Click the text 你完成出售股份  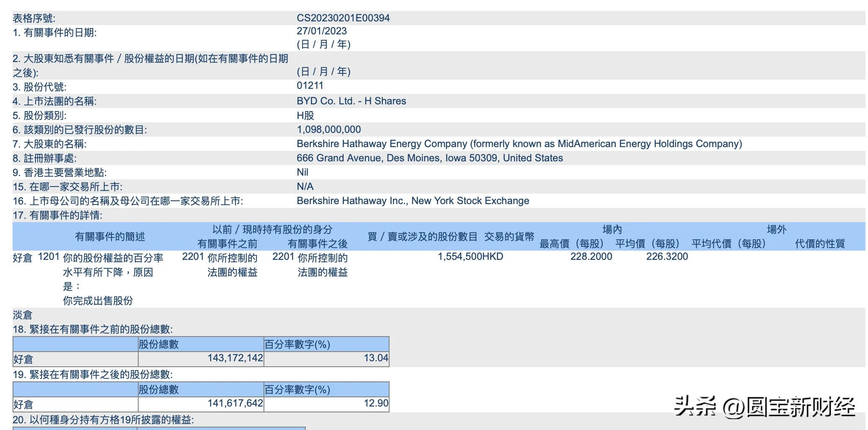(98, 300)
